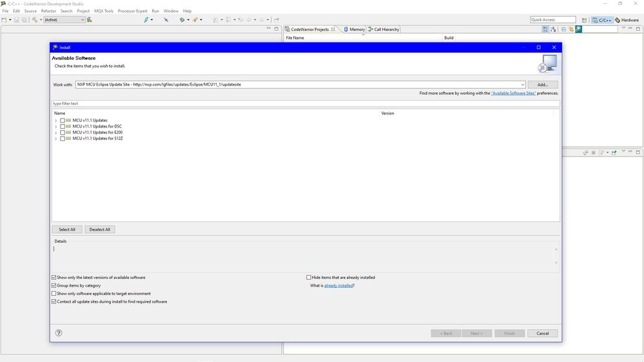Click the type filter text field
The width and height of the screenshot is (644, 362).
306,104
